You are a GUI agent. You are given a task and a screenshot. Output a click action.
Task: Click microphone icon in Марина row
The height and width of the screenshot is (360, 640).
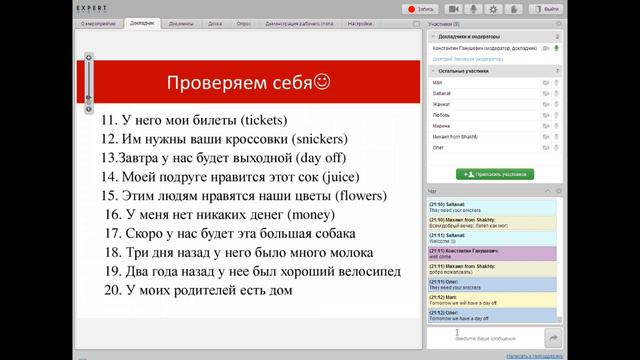(x=556, y=126)
